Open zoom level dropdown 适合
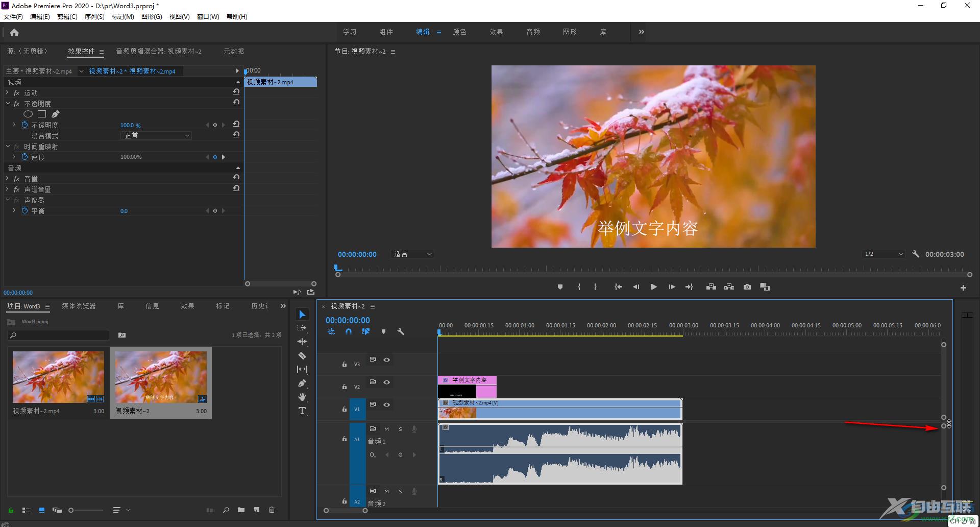980x527 pixels. pos(412,254)
